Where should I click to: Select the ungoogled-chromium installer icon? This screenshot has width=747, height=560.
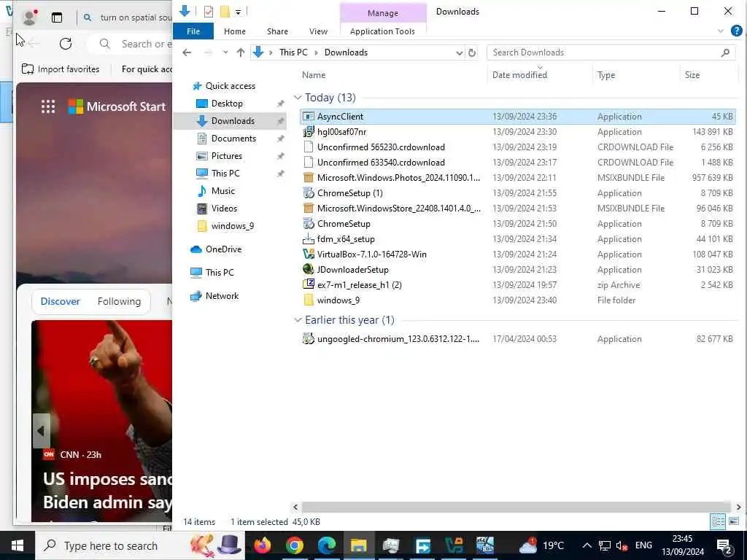[309, 339]
